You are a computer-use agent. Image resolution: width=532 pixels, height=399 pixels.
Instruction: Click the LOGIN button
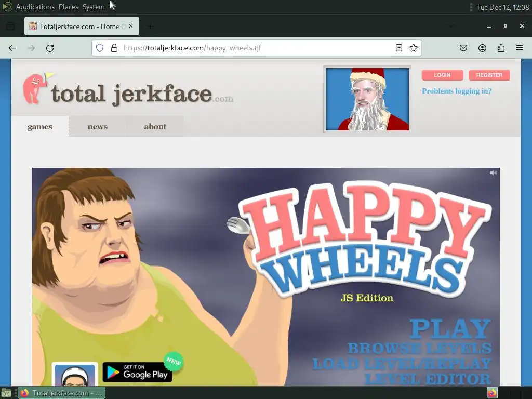(x=443, y=75)
